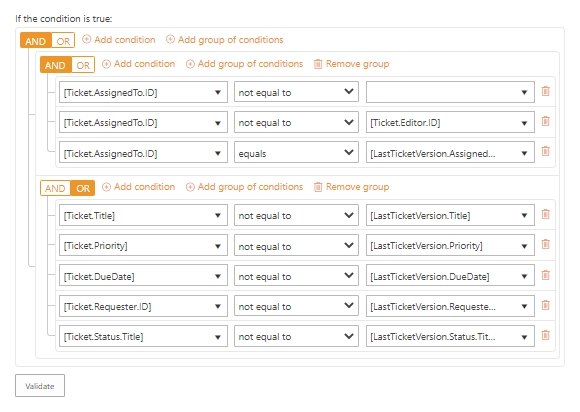Set Title/Priority group to AND
Viewport: 580px width, 412px height.
(x=55, y=188)
